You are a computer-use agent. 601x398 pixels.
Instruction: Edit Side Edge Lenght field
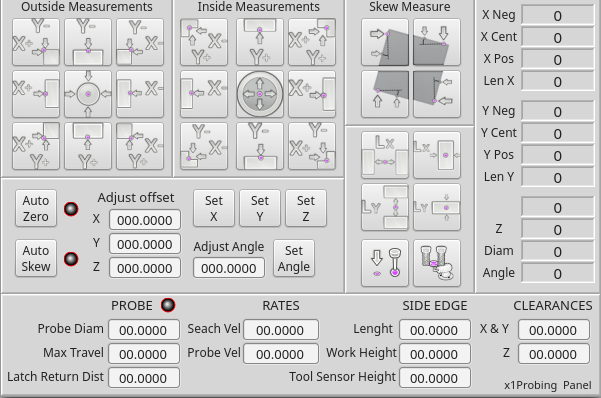point(435,330)
